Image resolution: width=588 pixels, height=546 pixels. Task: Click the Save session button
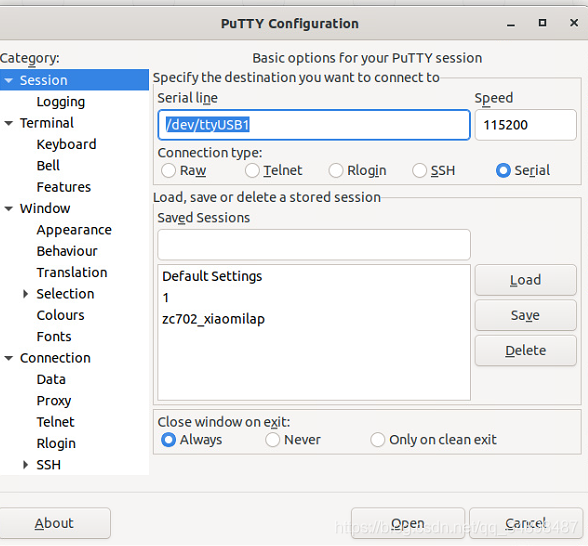525,315
